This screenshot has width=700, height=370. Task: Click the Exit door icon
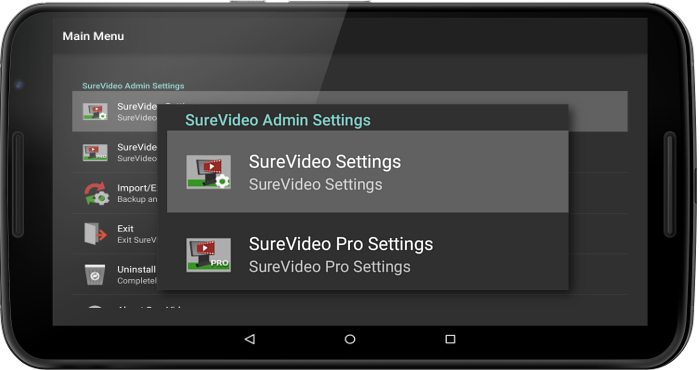tap(96, 234)
